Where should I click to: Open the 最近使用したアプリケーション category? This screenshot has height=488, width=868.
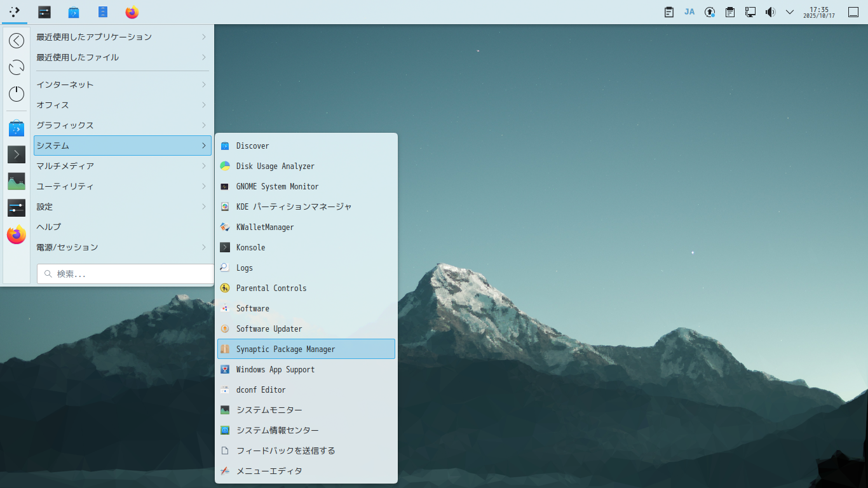click(123, 37)
